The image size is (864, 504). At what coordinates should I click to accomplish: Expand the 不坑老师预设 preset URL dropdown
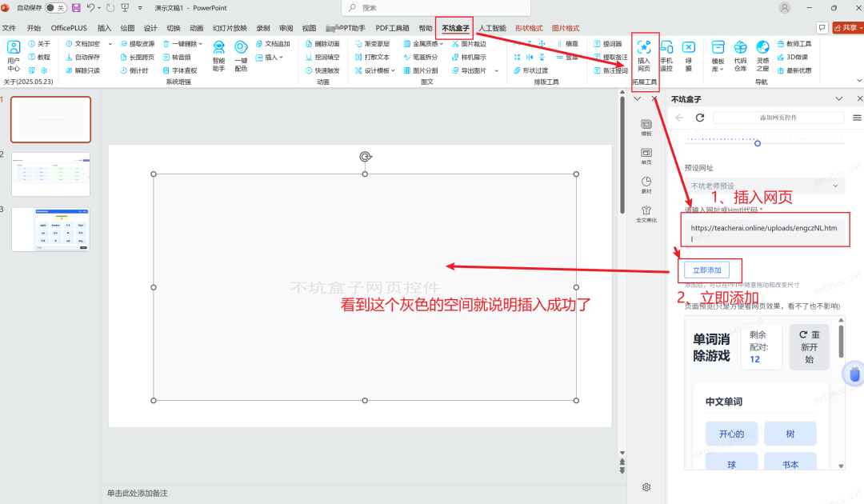[764, 186]
